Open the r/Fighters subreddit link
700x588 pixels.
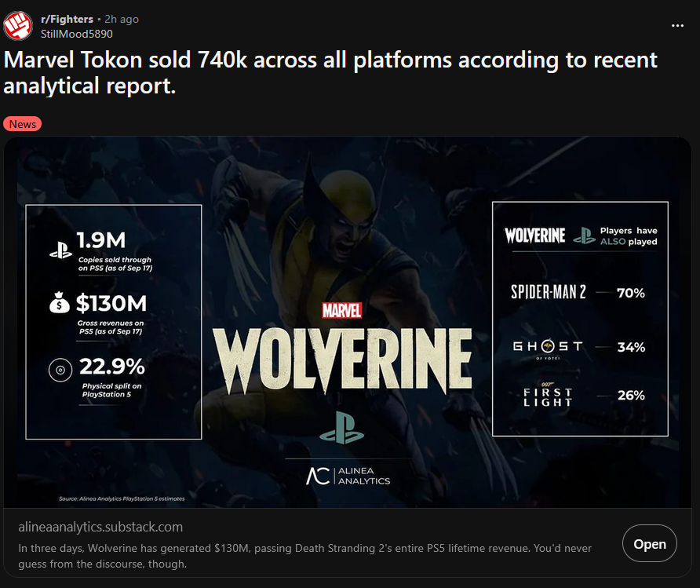pos(67,19)
